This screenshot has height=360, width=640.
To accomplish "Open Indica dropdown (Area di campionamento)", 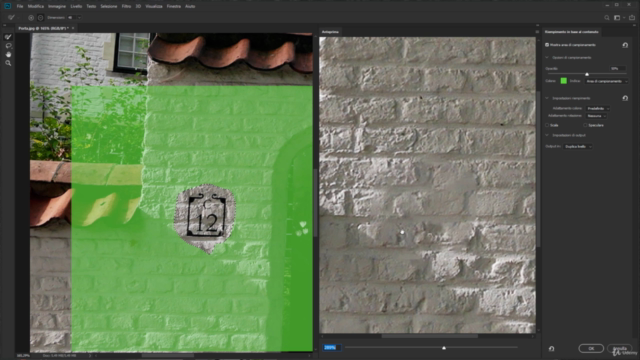I will point(607,81).
